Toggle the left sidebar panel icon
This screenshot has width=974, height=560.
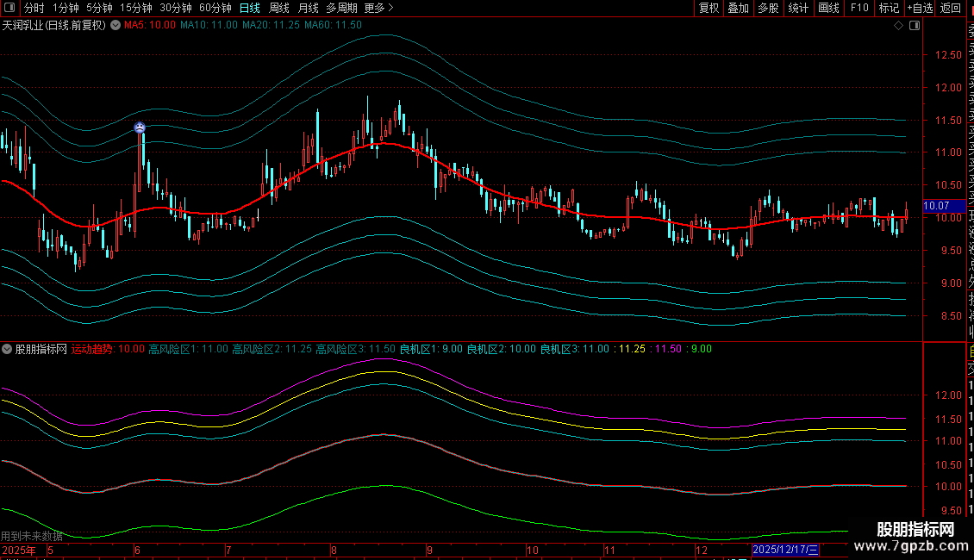tap(9, 8)
